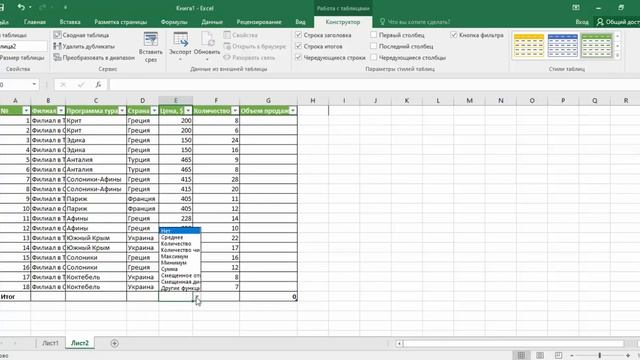The image size is (640, 360).
Task: Click the zoom out minus icon
Action: [x=571, y=356]
